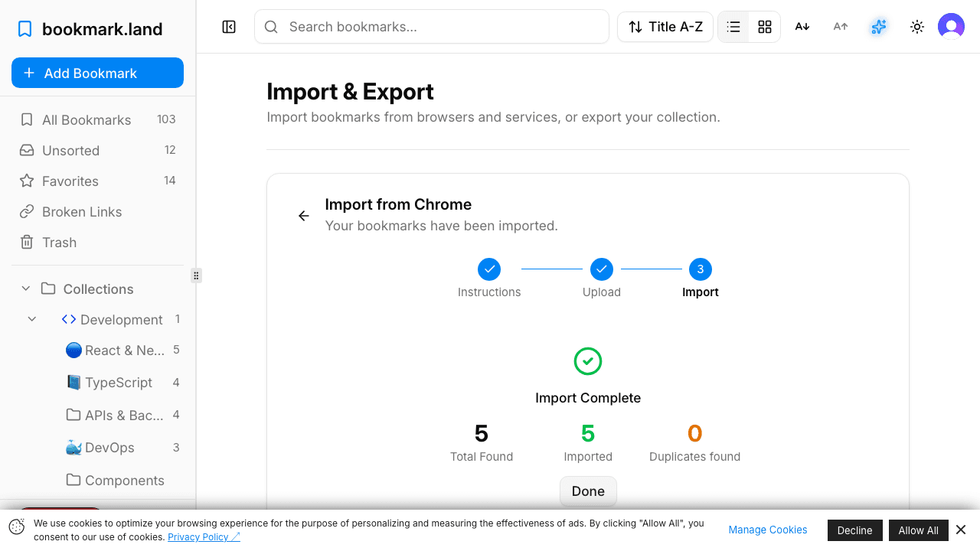The height and width of the screenshot is (551, 980).
Task: Click the green Import Complete checkmark
Action: [588, 361]
